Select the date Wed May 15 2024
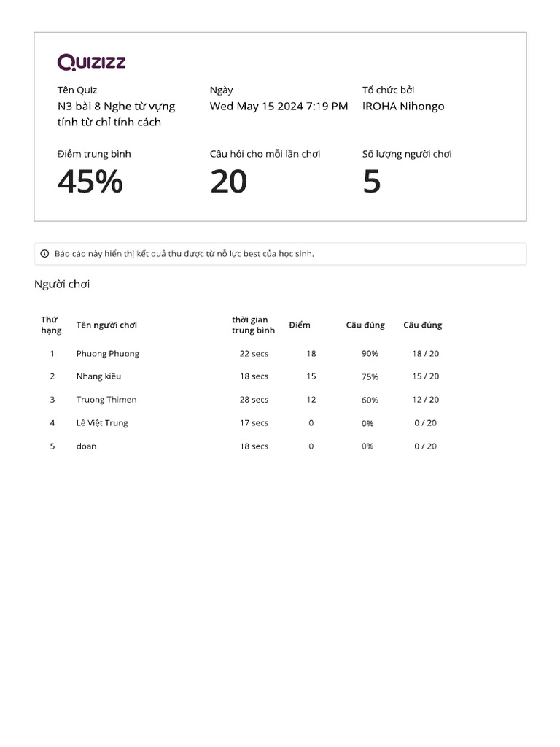Viewport: 560px width, 747px height. [279, 107]
